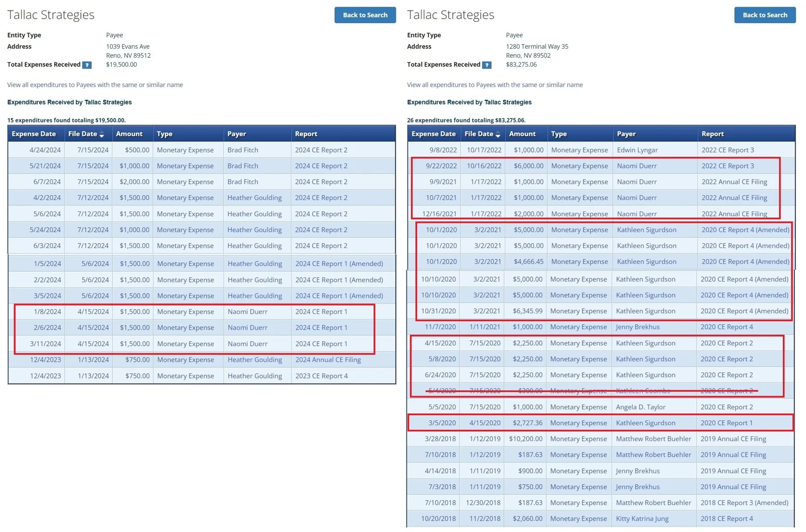Screen dimensions: 806x532
Task: Sort right table by Report header
Action: [713, 134]
